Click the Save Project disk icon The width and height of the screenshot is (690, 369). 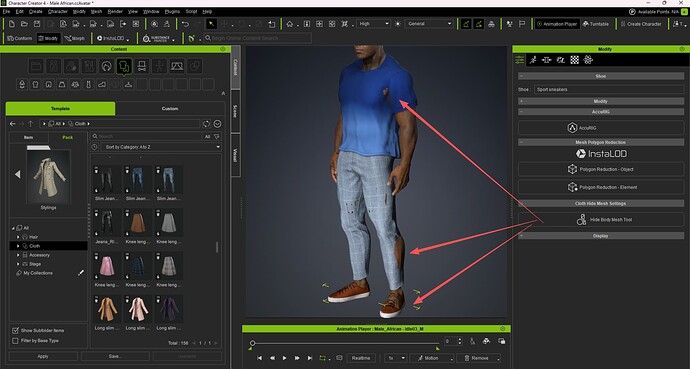37,24
